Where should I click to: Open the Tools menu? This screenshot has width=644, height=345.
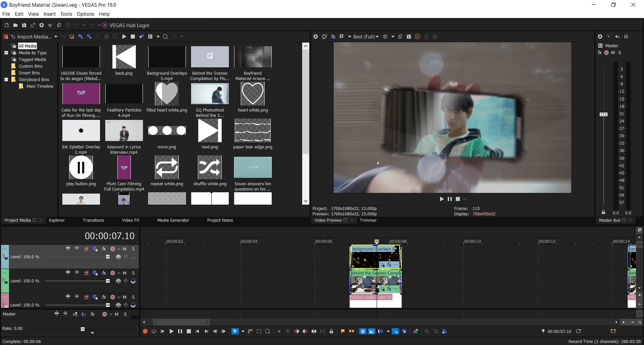click(x=66, y=14)
